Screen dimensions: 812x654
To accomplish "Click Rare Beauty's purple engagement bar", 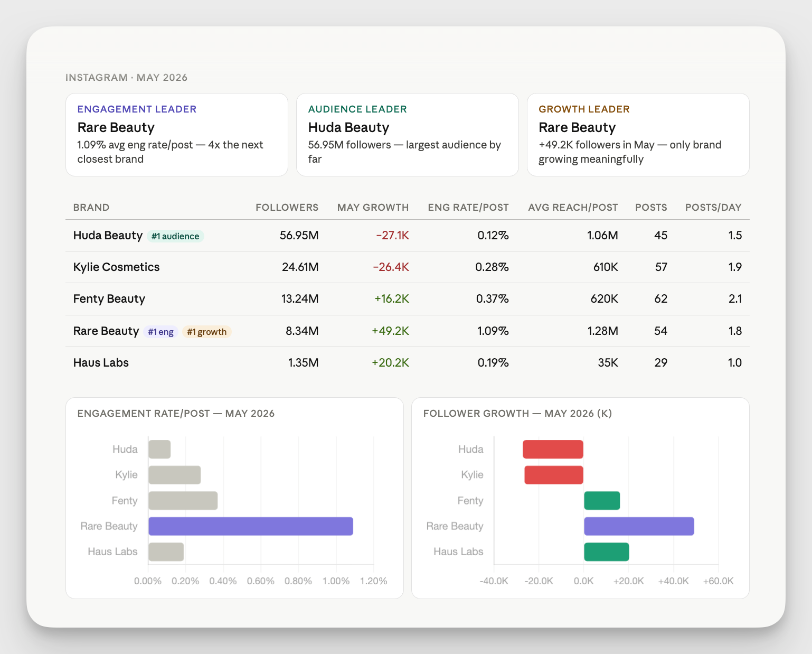I will click(x=251, y=526).
